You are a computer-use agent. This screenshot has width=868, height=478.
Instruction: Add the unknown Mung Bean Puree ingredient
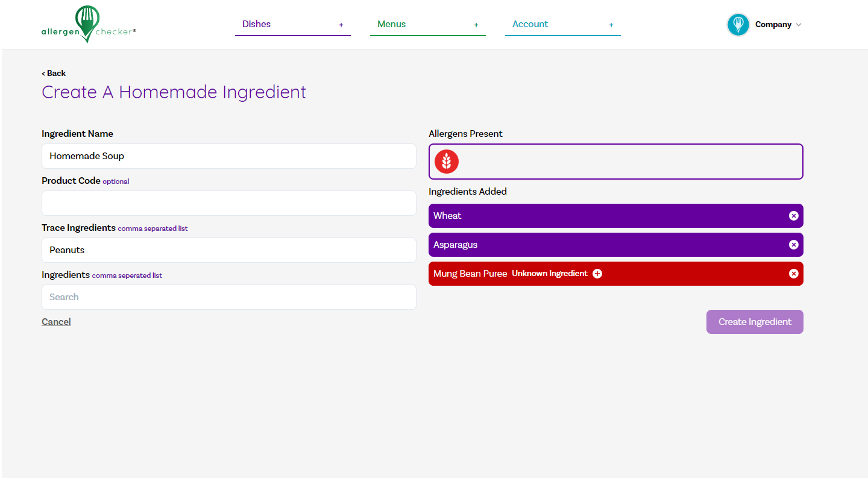coord(597,274)
